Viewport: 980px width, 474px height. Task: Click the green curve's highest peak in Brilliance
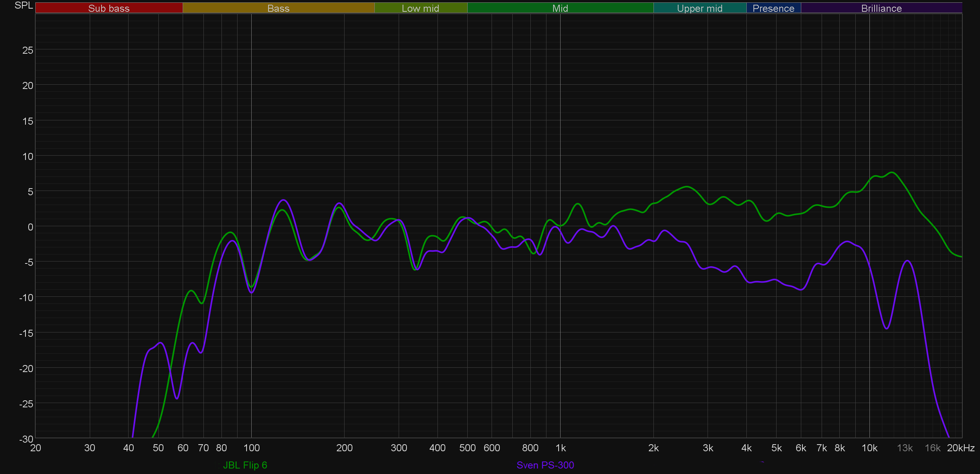(x=892, y=173)
